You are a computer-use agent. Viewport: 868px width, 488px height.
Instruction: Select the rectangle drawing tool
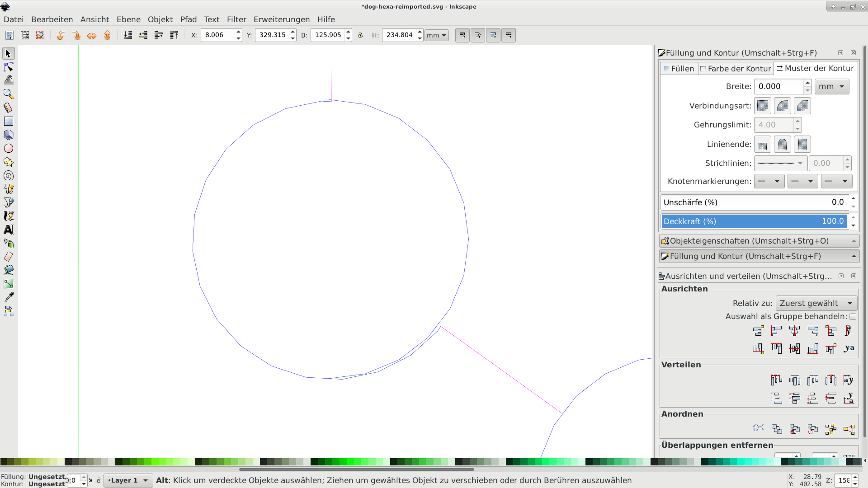8,121
